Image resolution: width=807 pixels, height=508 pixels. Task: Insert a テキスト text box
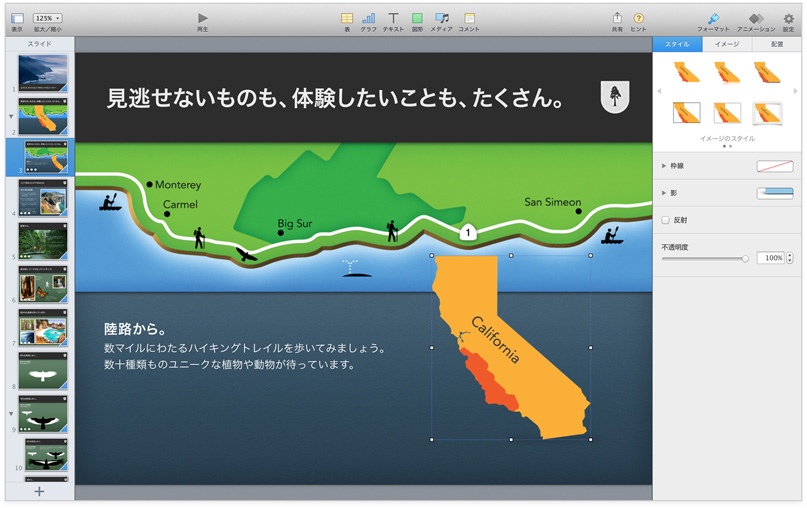393,18
